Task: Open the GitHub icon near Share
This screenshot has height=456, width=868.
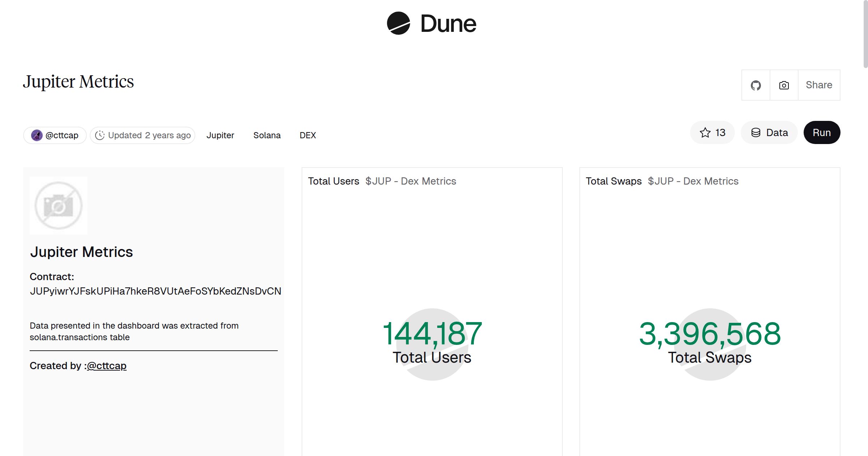Action: [x=756, y=85]
